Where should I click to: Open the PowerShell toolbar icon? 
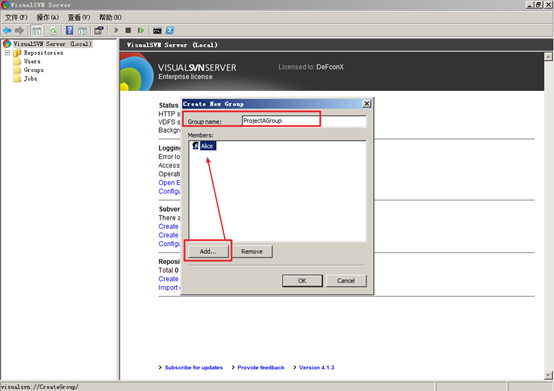pos(170,31)
